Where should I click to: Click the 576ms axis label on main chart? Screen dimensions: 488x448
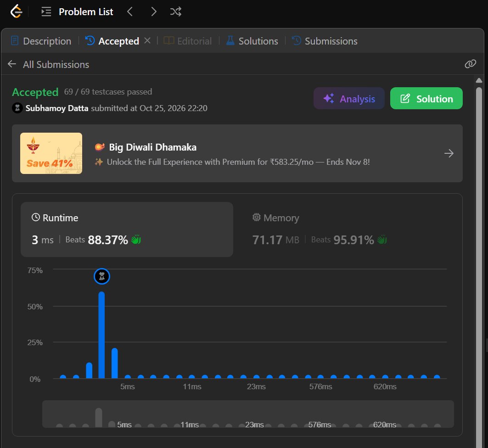[x=320, y=386]
